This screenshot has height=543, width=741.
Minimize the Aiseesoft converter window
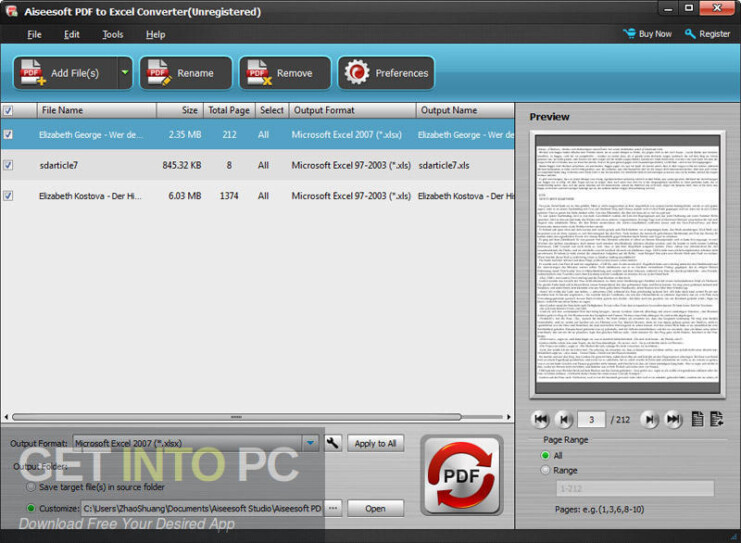(668, 8)
